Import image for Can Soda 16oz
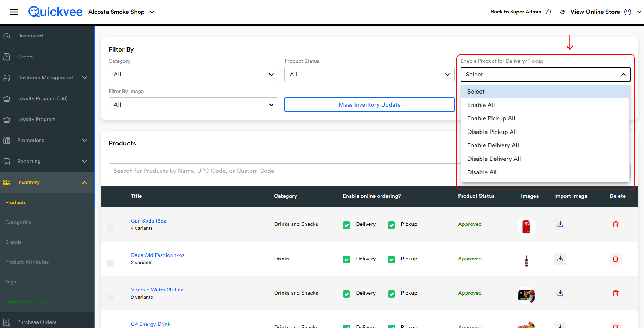Image resolution: width=644 pixels, height=328 pixels. (560, 224)
